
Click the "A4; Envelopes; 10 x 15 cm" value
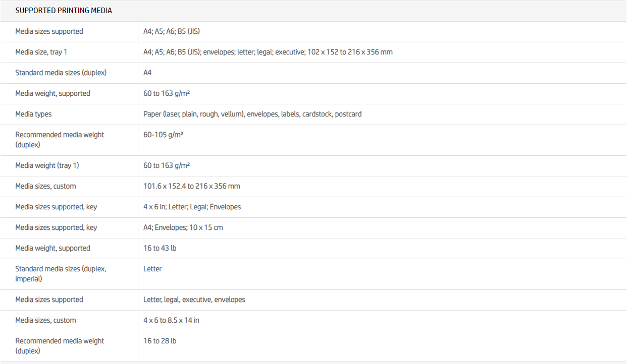pos(183,227)
